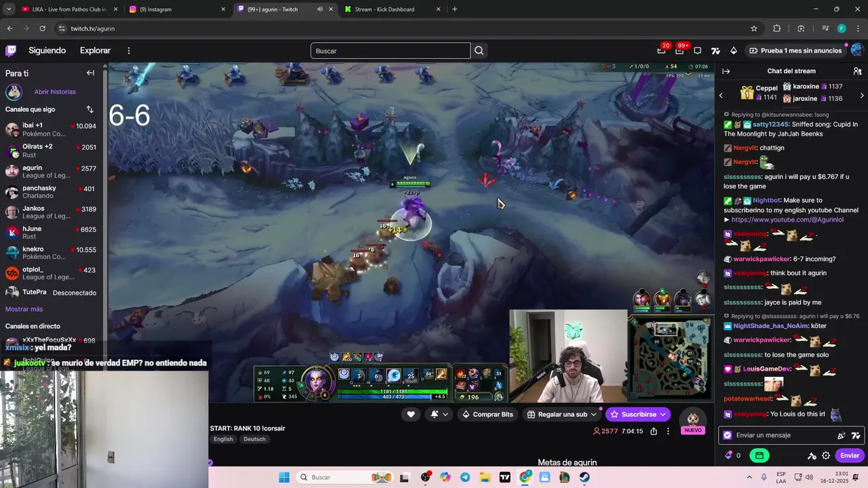868x488 pixels.
Task: Reload page with browser refresh button
Action: 42,28
